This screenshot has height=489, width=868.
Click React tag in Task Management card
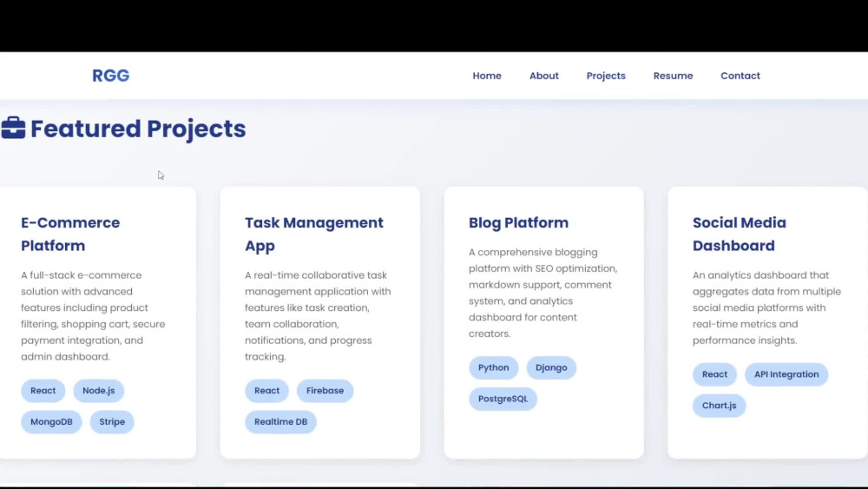tap(266, 391)
